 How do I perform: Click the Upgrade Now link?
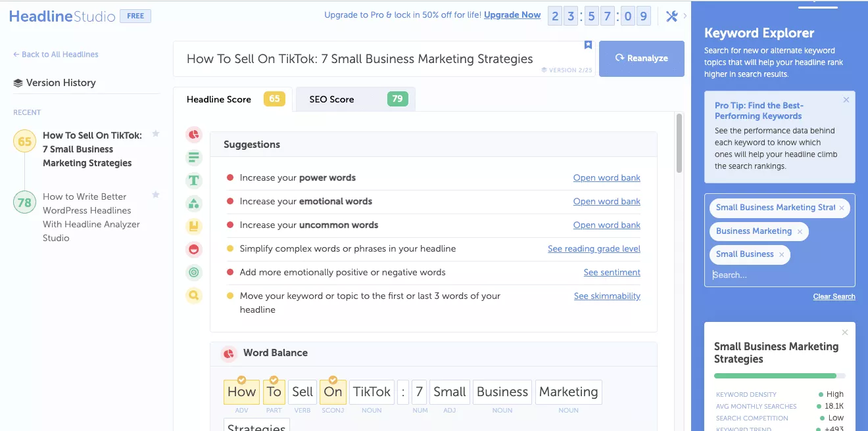click(x=512, y=15)
